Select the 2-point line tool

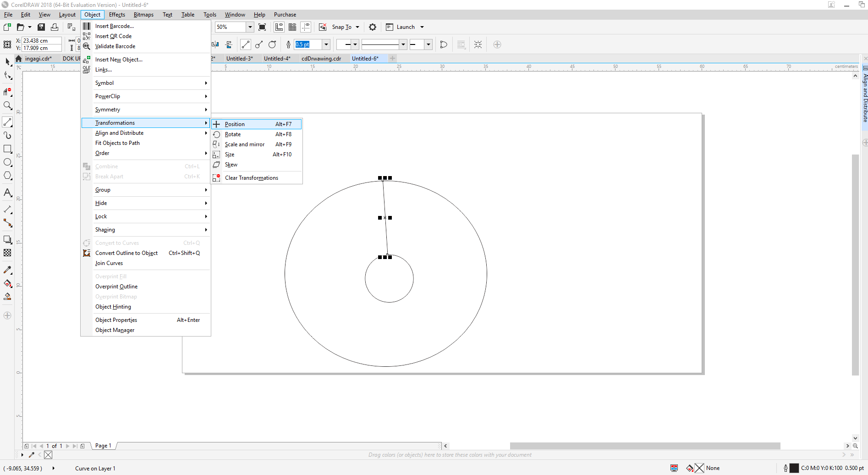pos(7,122)
